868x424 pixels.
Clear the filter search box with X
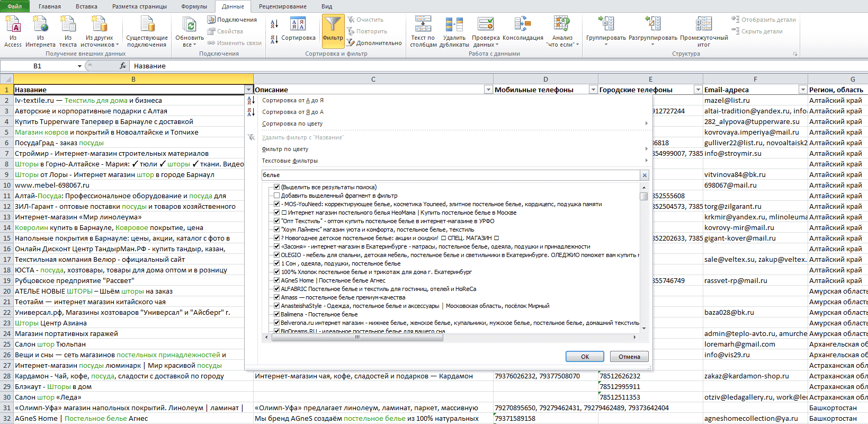click(x=645, y=175)
